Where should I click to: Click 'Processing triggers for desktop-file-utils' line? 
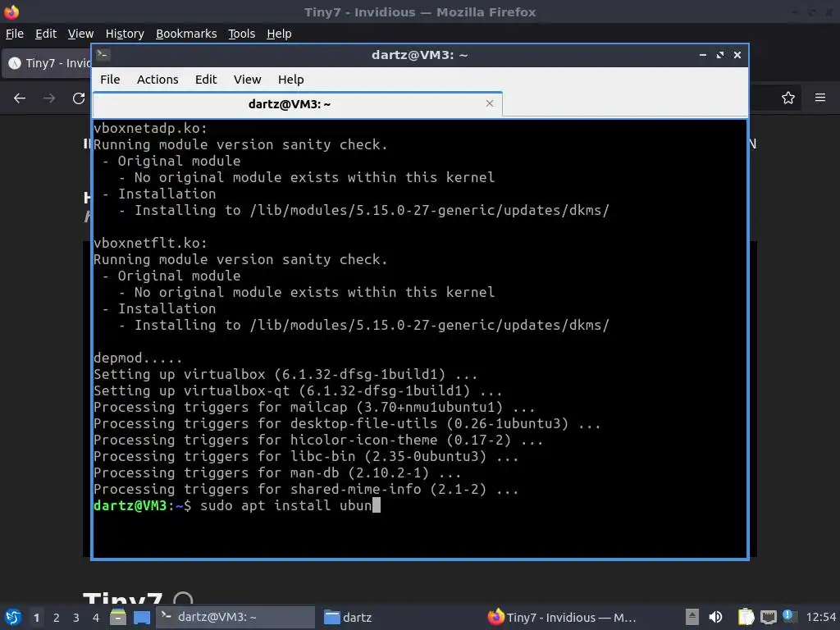coord(347,424)
